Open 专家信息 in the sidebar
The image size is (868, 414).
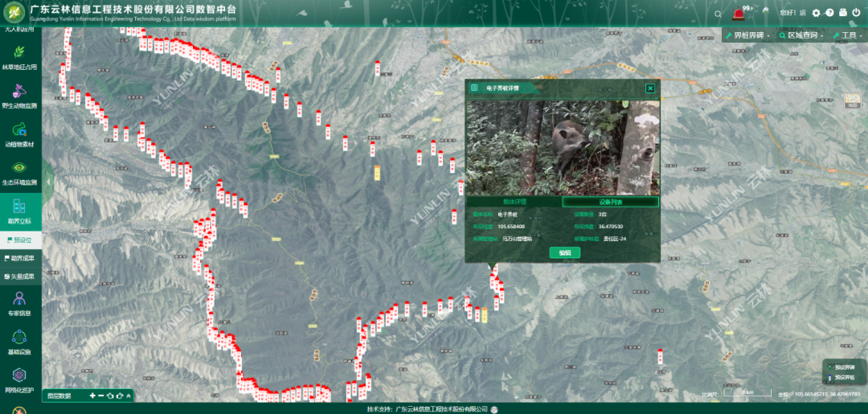point(19,303)
